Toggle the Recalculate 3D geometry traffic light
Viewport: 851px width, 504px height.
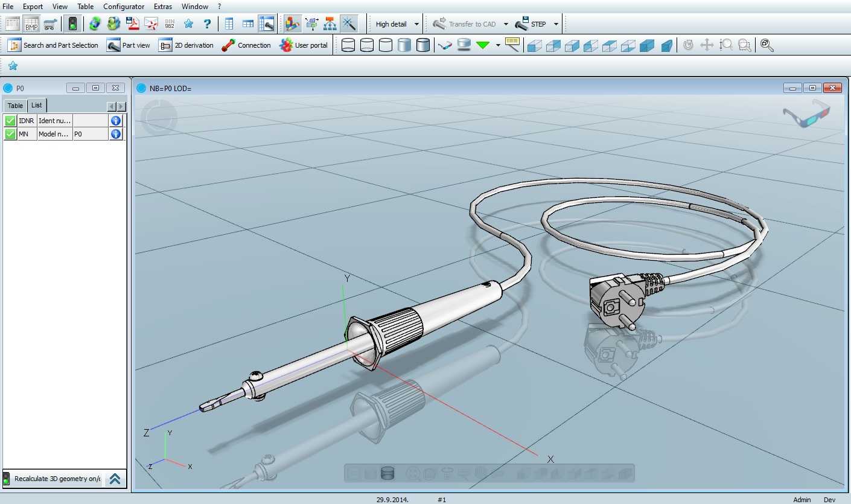(7, 479)
